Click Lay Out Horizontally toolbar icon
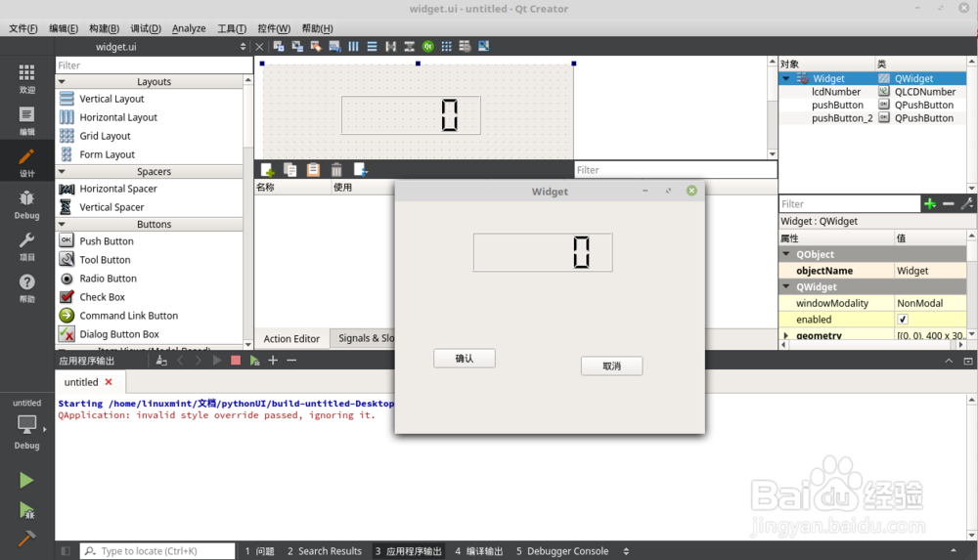The height and width of the screenshot is (560, 978). tap(354, 46)
